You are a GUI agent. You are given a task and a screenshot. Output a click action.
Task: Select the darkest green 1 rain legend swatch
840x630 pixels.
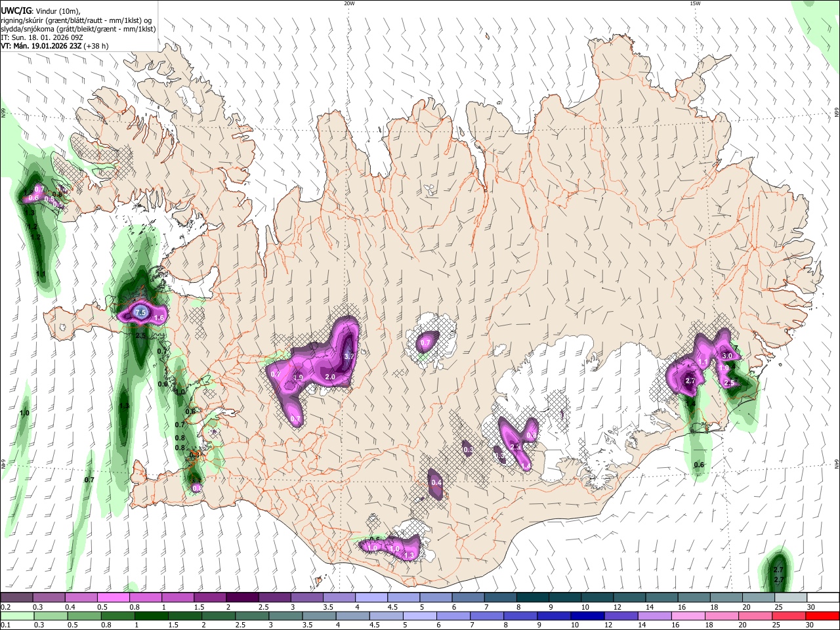tap(151, 616)
